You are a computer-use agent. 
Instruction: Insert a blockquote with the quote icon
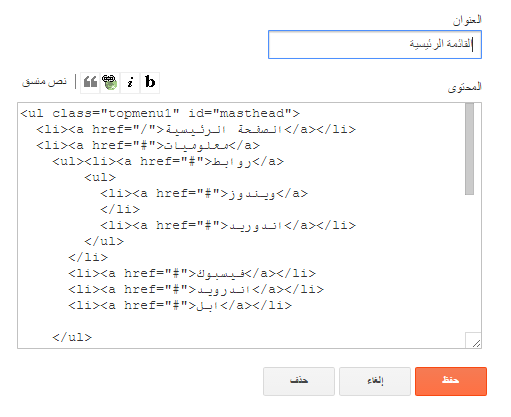click(x=90, y=82)
